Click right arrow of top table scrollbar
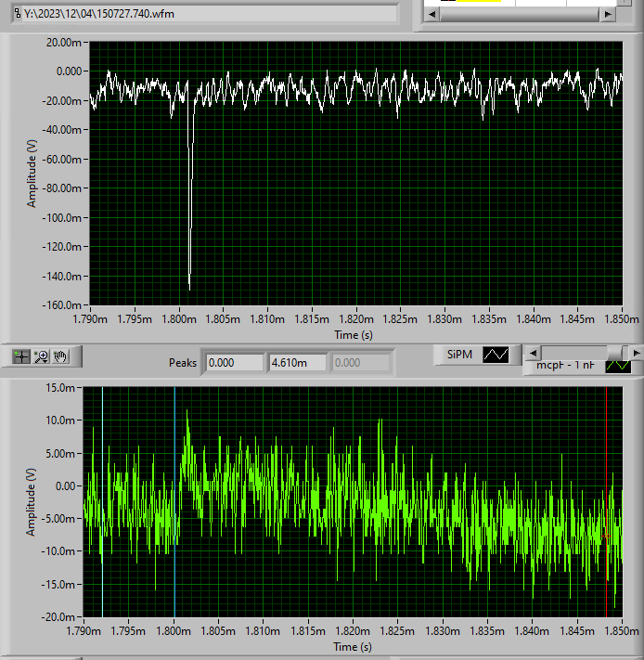644x660 pixels. (607, 14)
